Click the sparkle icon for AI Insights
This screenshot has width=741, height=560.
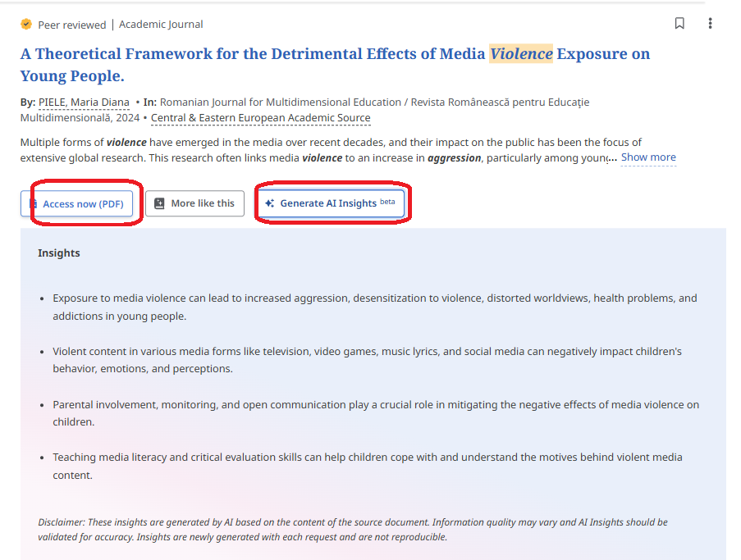[269, 203]
